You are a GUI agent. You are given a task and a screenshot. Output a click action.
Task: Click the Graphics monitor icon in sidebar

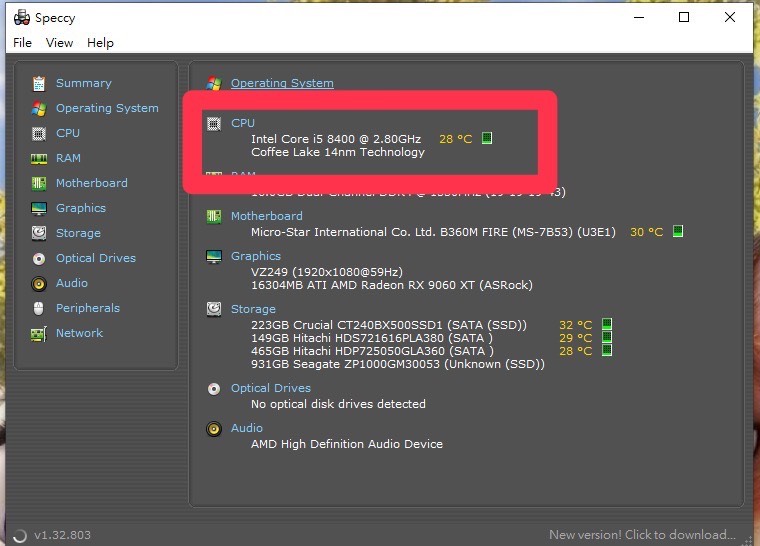39,208
